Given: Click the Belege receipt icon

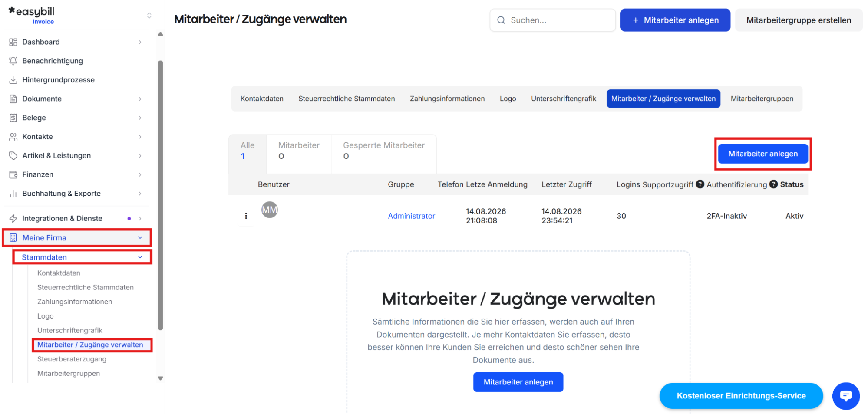Looking at the screenshot, I should 13,118.
